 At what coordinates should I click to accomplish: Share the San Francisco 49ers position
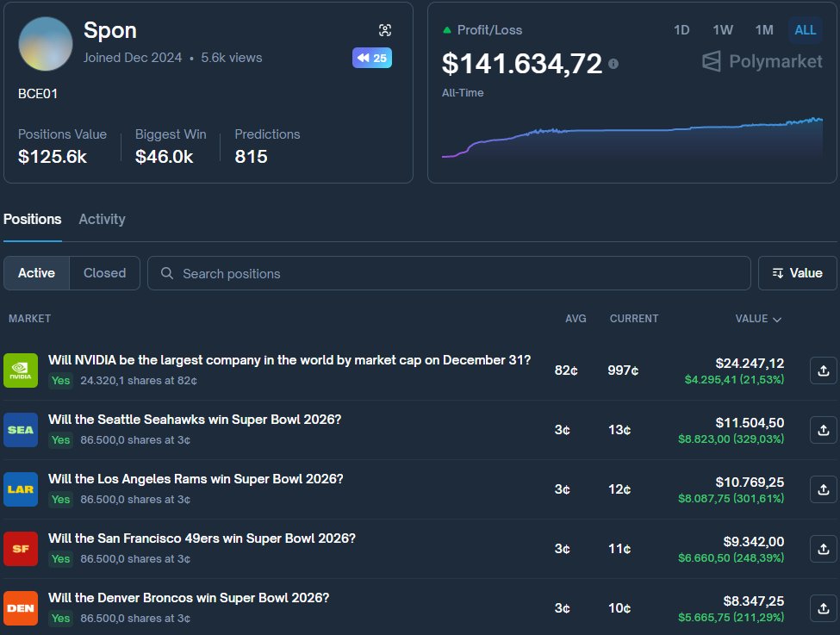click(x=824, y=549)
